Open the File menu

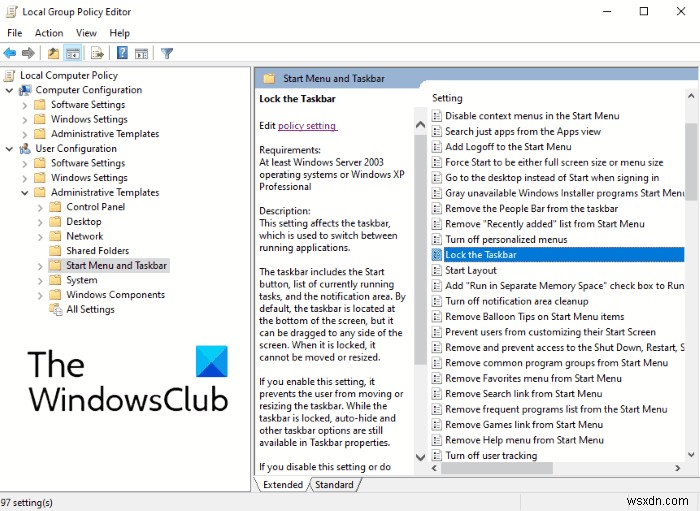[15, 33]
